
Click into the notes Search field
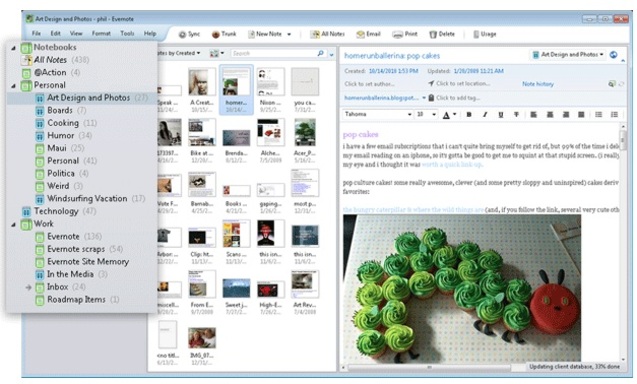click(274, 53)
